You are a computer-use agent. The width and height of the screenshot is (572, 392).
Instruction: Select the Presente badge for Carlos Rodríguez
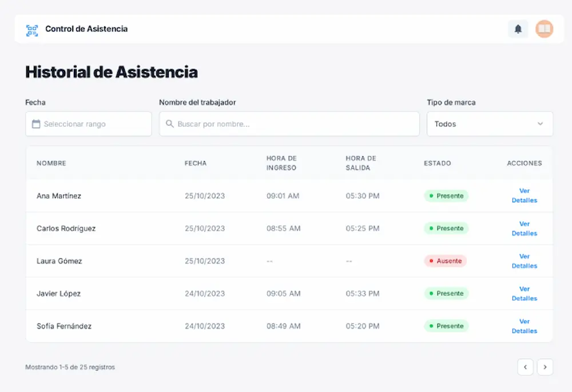[x=446, y=228]
